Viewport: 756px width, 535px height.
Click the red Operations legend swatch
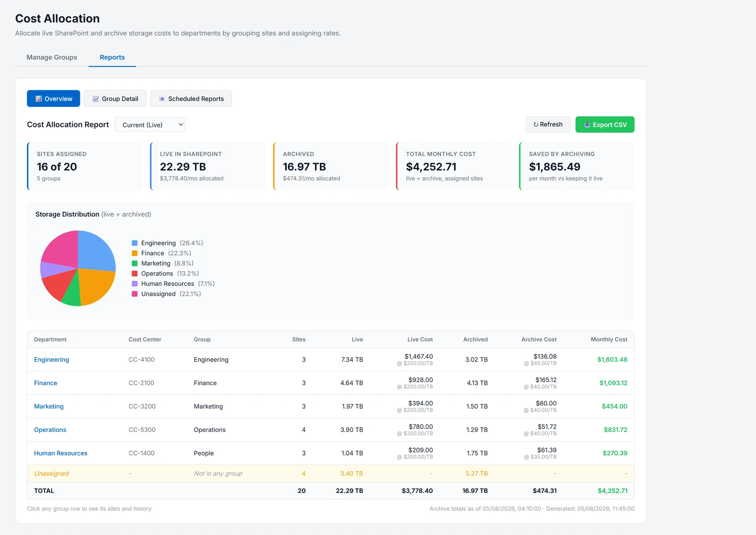(135, 274)
